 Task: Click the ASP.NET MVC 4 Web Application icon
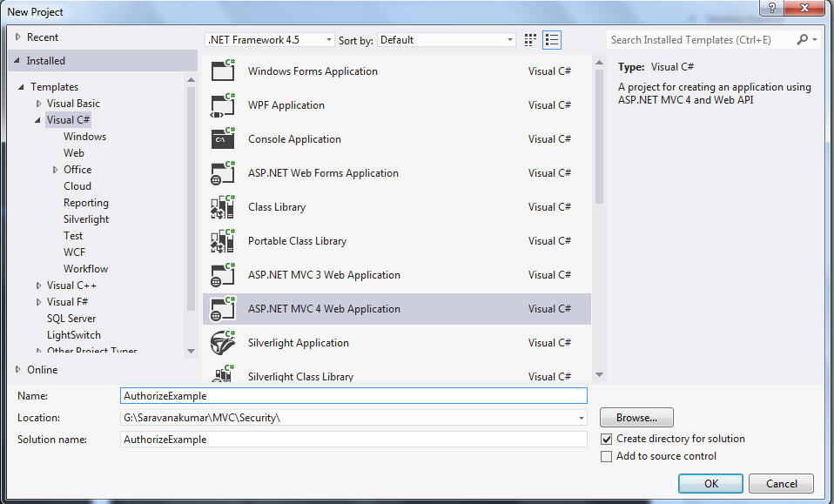[x=223, y=309]
